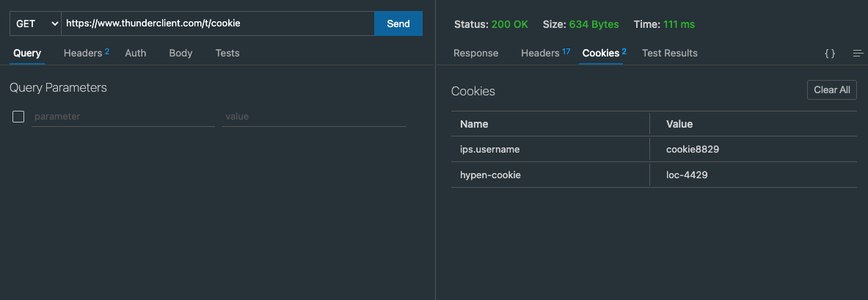This screenshot has height=300, width=868.
Task: Open the GET method dropdown
Action: click(35, 23)
